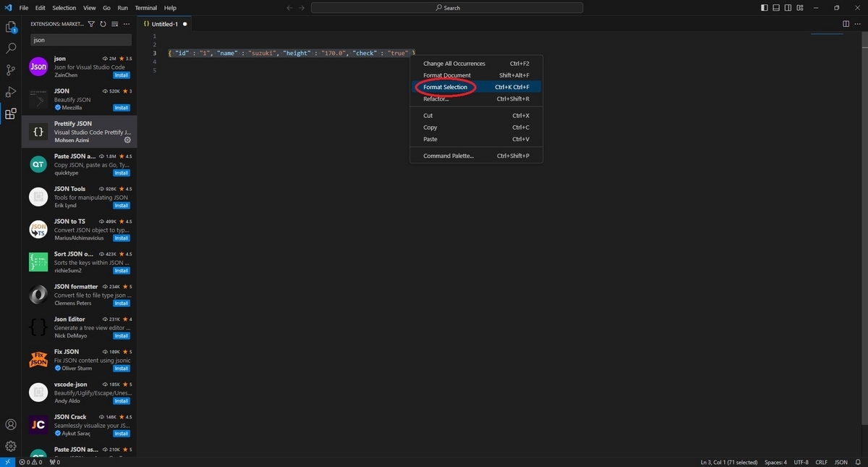
Task: Refresh the extensions list
Action: coord(103,24)
